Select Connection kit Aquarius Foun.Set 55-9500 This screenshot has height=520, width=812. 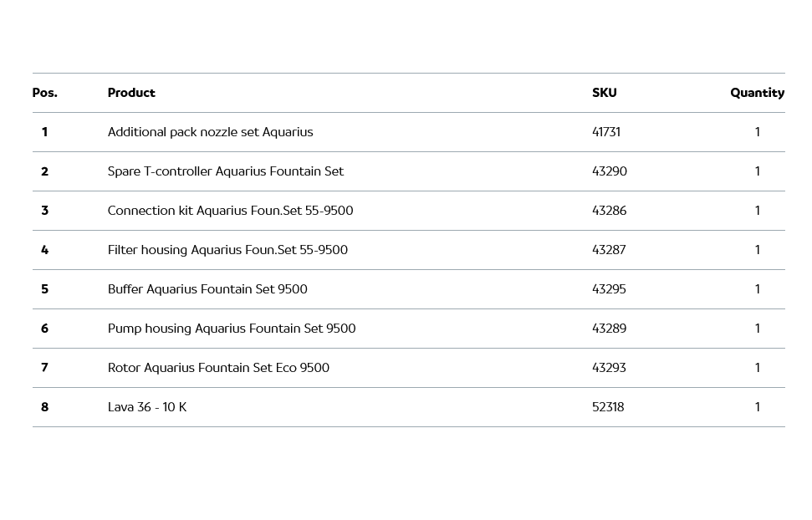(230, 211)
